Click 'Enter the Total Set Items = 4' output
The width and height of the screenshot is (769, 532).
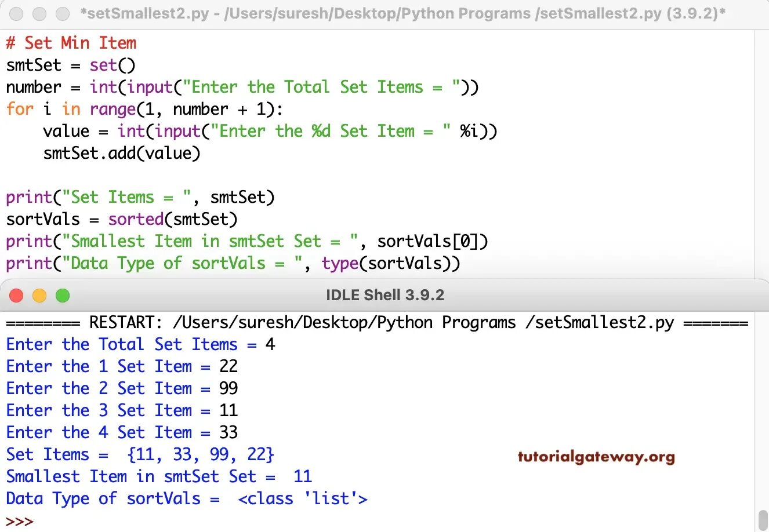point(140,344)
